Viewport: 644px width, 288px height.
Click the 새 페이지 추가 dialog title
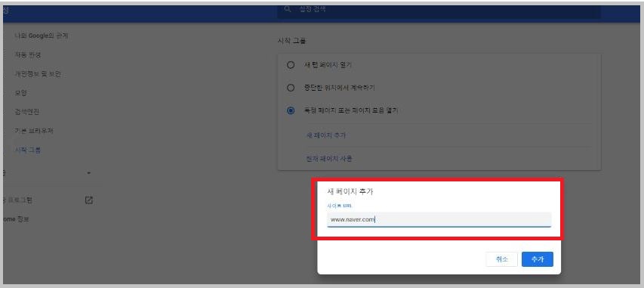[350, 191]
